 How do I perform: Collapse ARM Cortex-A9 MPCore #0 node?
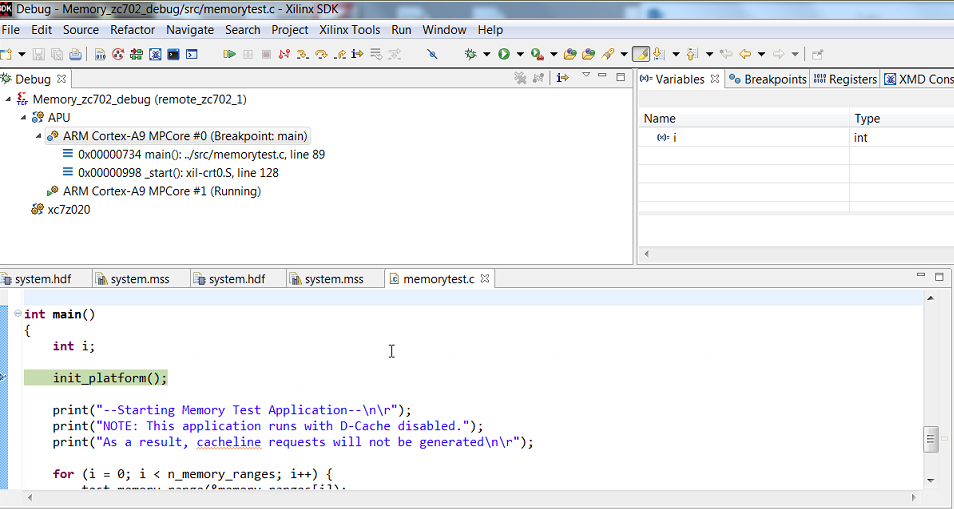[x=38, y=136]
